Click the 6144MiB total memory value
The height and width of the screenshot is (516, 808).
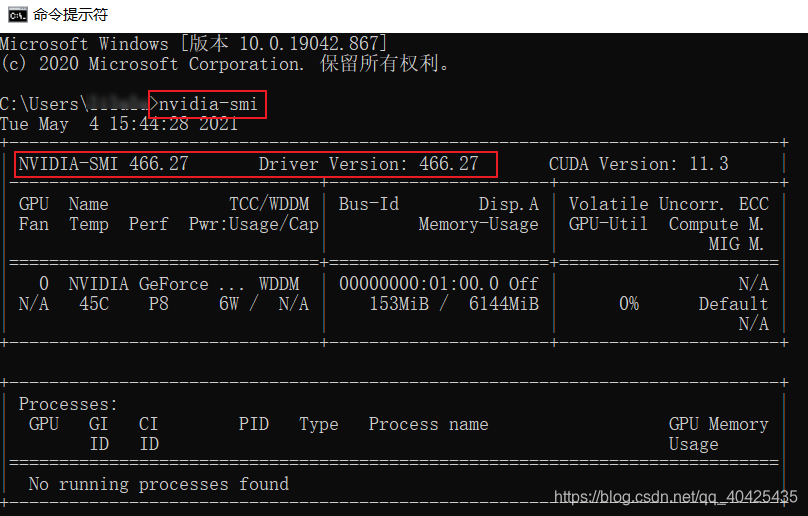pyautogui.click(x=503, y=304)
